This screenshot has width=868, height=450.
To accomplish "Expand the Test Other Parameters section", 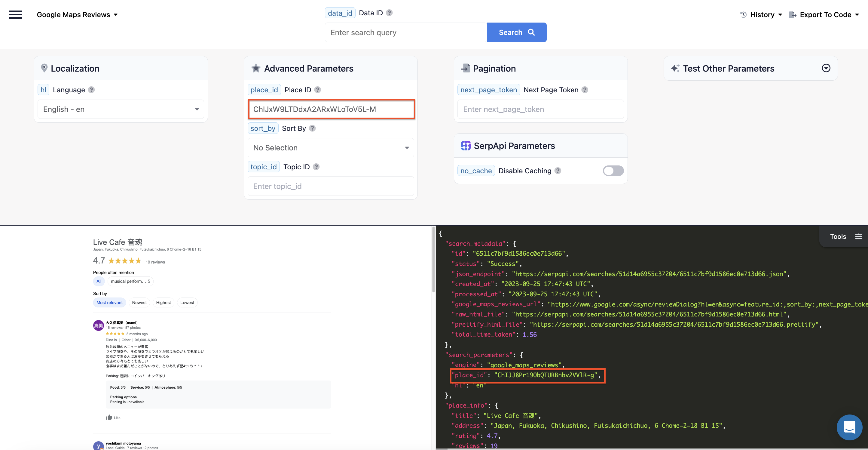I will coord(826,68).
